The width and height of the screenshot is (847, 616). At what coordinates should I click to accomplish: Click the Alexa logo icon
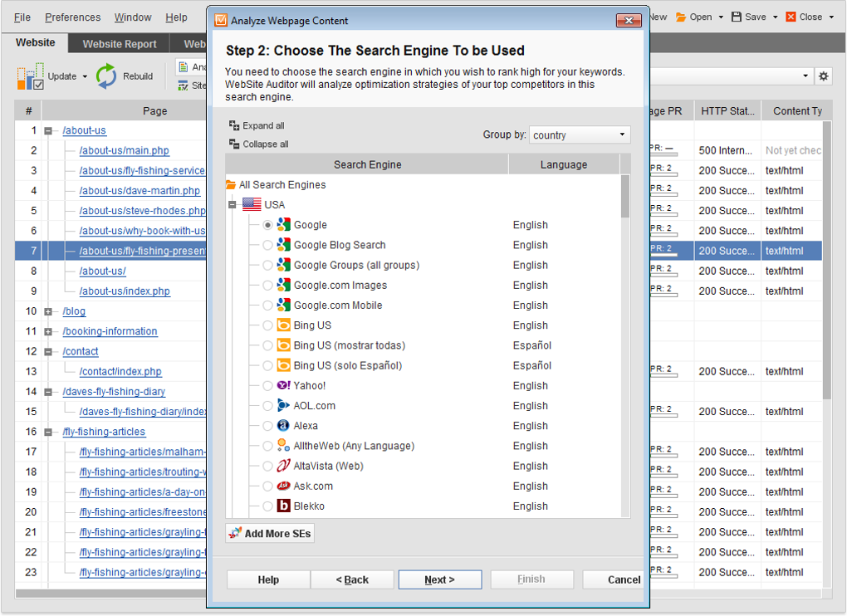pos(284,425)
